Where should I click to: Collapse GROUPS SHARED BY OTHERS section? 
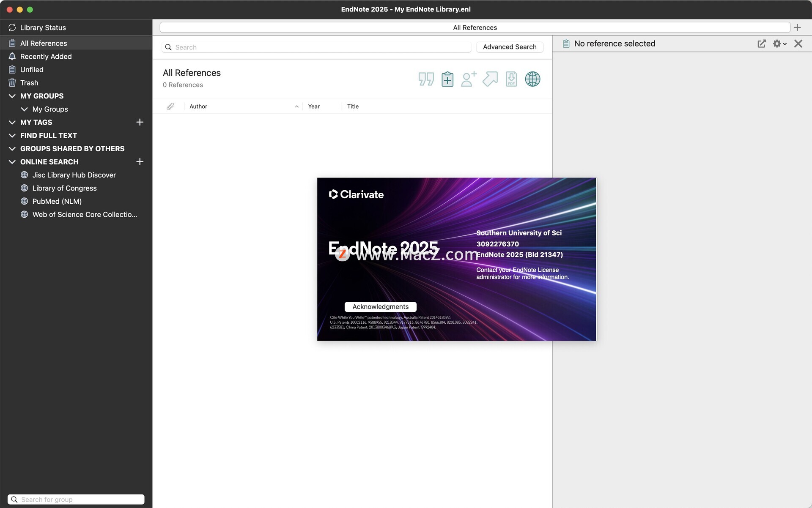(x=12, y=149)
